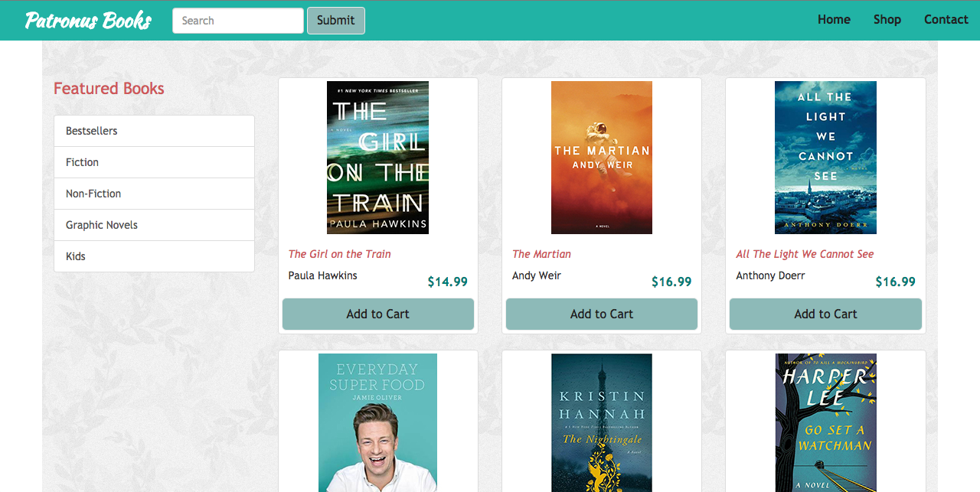The width and height of the screenshot is (980, 492).
Task: Open the Contact page link
Action: 946,20
